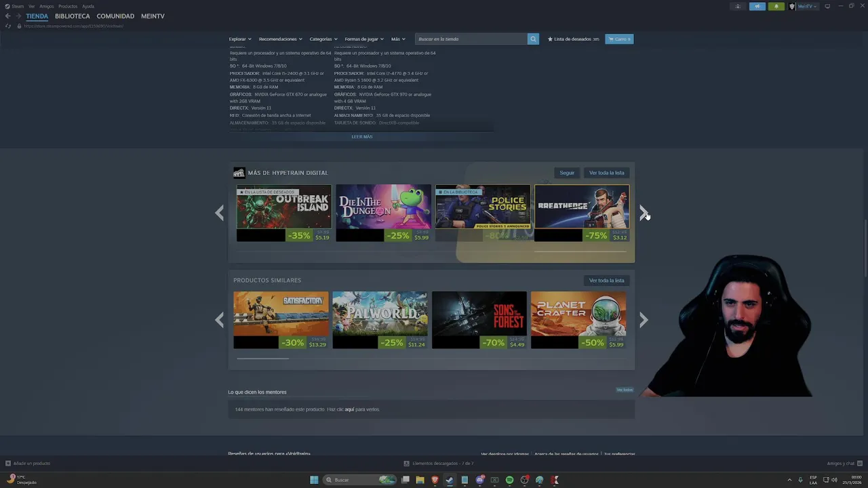Open the weather widget on the taskbar

click(x=22, y=480)
